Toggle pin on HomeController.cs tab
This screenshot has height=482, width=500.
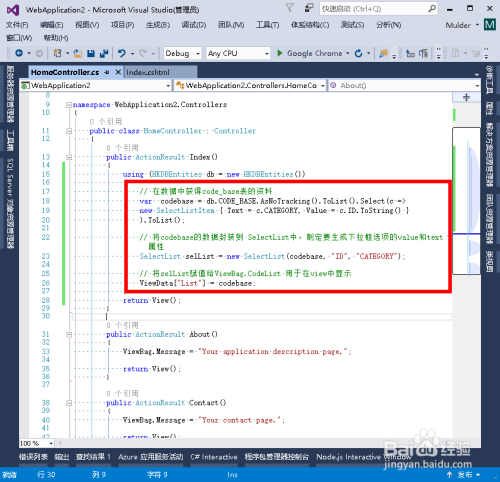pyautogui.click(x=107, y=72)
